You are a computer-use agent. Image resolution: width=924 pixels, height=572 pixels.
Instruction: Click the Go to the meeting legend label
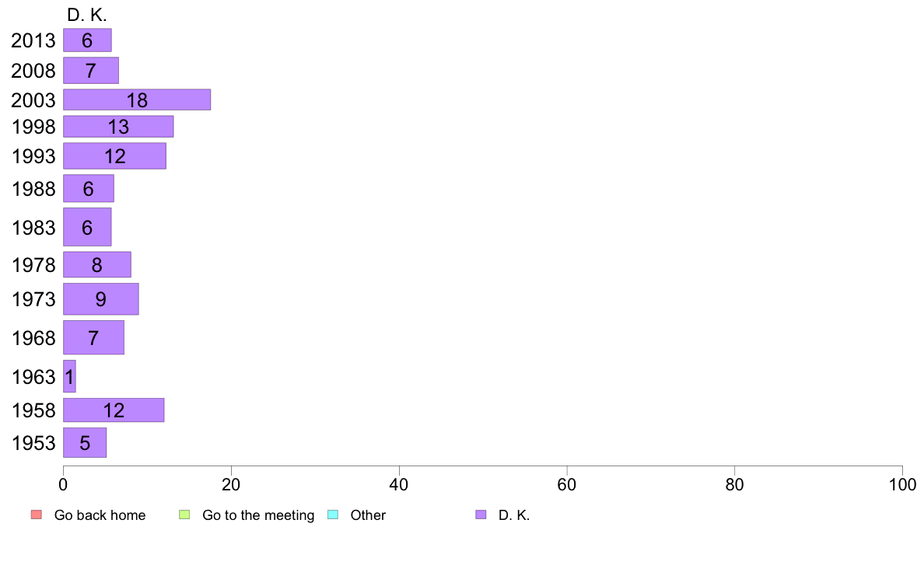click(258, 514)
